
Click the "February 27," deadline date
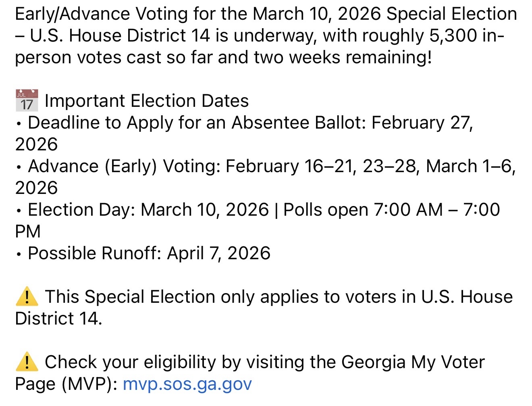tap(422, 123)
